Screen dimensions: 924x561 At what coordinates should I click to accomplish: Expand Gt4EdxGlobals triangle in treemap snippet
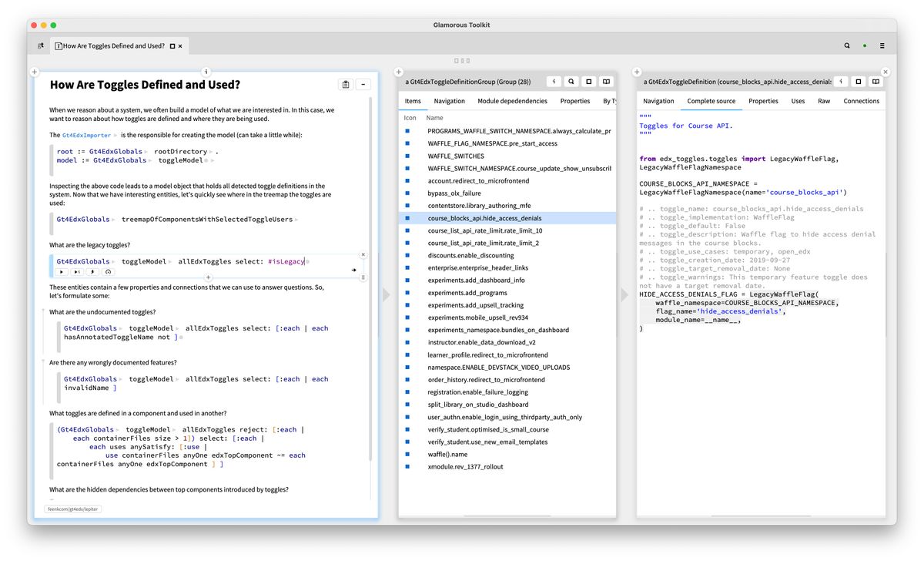pyautogui.click(x=114, y=220)
